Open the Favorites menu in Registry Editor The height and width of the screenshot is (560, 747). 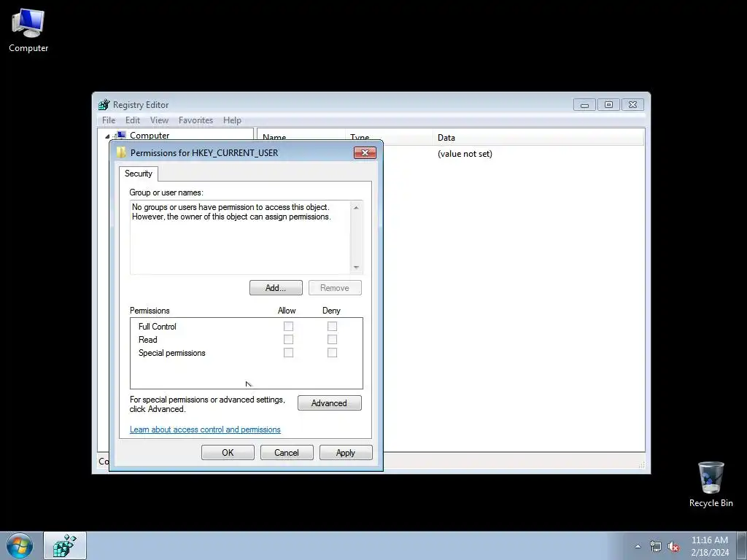tap(196, 120)
